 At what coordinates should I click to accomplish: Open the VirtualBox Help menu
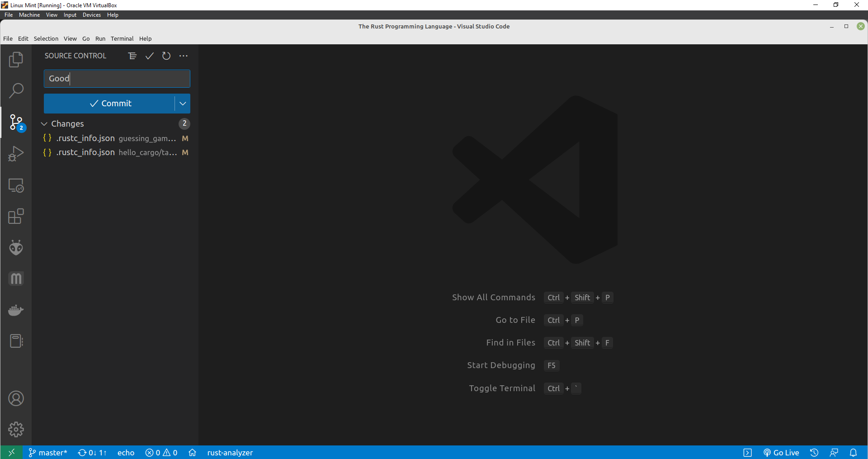pyautogui.click(x=113, y=15)
